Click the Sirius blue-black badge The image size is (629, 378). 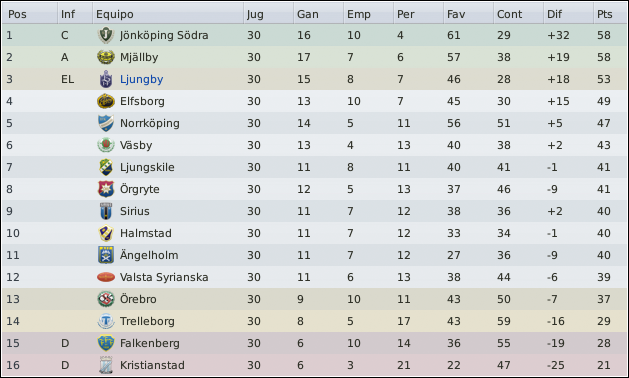coord(106,211)
